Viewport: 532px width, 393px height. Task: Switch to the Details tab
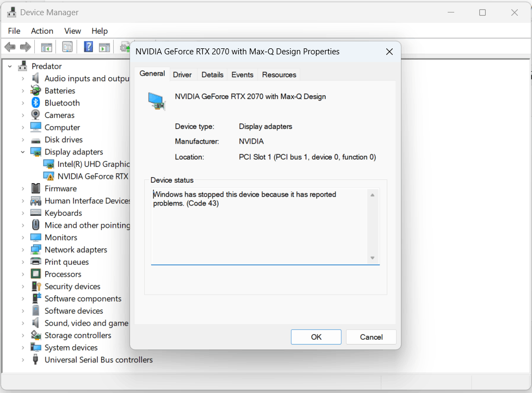click(212, 74)
